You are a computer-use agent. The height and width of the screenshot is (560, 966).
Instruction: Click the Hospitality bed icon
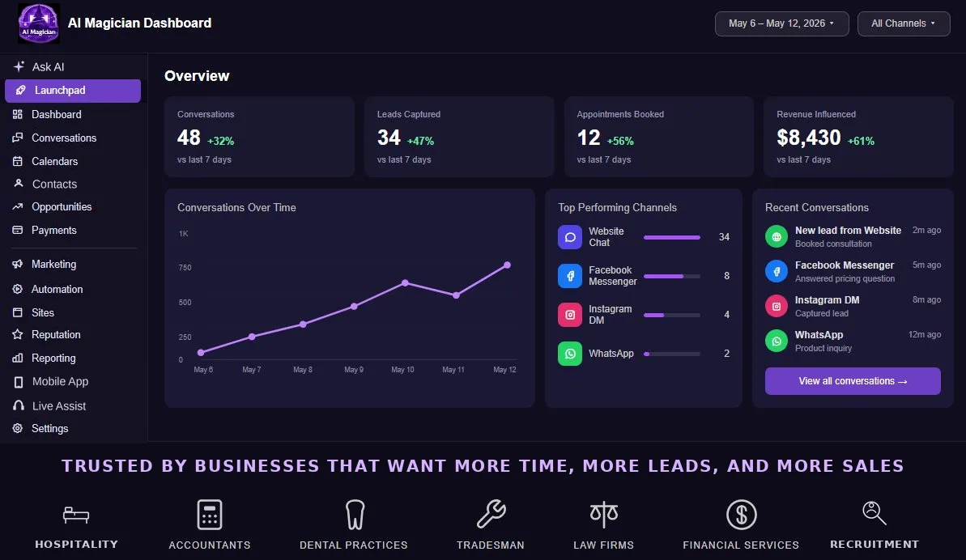click(76, 515)
